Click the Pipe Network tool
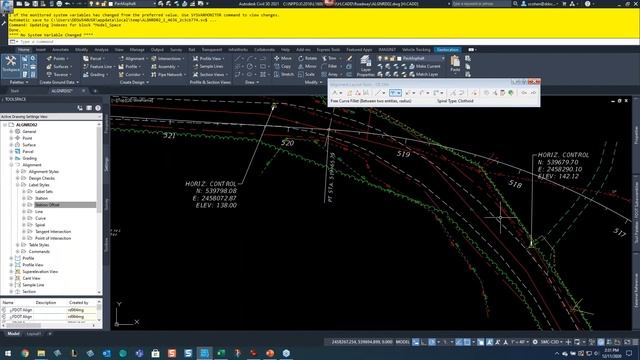The image size is (640, 360). [169, 75]
